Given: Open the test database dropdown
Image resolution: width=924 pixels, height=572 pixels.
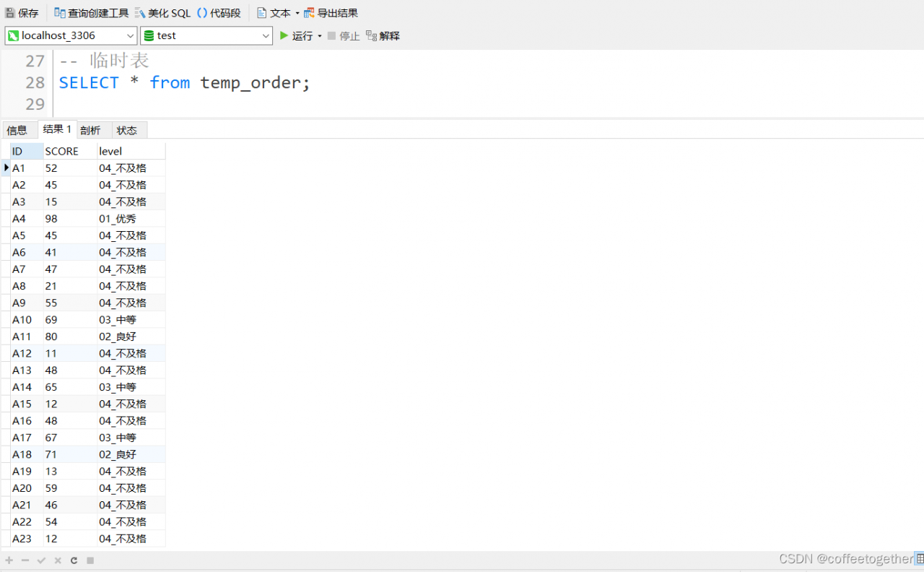Looking at the screenshot, I should pos(206,35).
